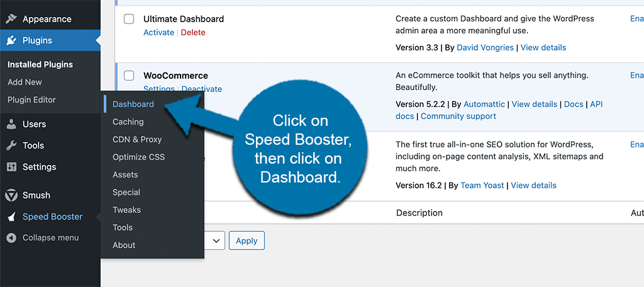Screen dimensions: 644x287
Task: Choose About in Speed Booster flyout
Action: pos(124,245)
